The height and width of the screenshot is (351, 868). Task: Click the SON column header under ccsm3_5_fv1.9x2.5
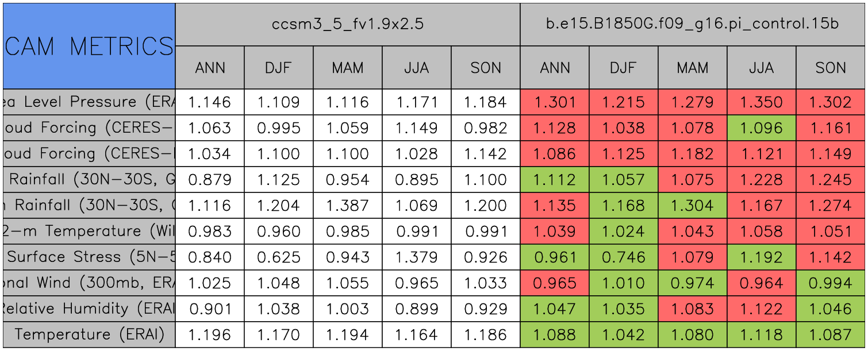(486, 68)
